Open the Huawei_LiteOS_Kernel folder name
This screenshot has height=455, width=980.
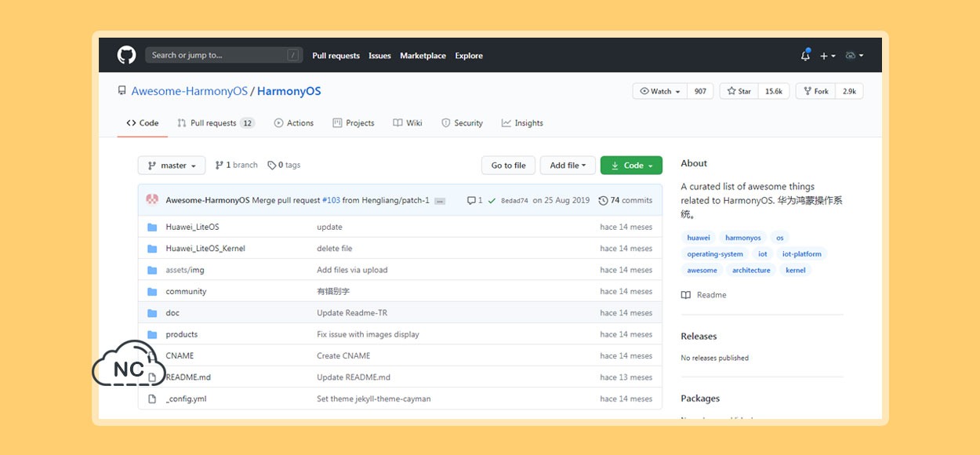point(205,249)
